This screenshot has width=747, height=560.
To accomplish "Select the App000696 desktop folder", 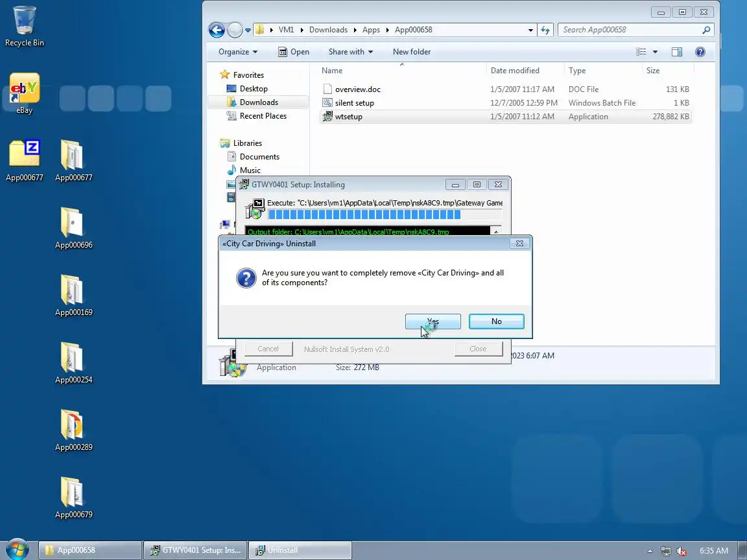I will 73,228.
